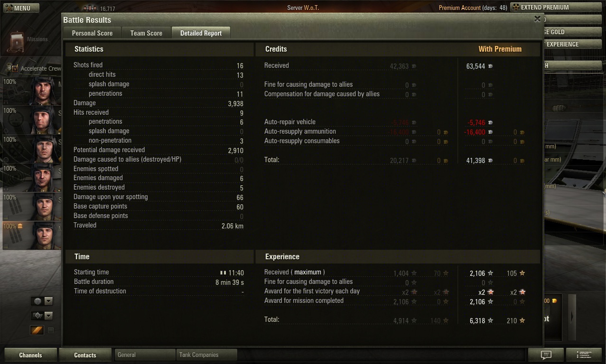This screenshot has width=606, height=364.
Task: Tick the small checkbox beside orange filter
Action: (x=51, y=330)
